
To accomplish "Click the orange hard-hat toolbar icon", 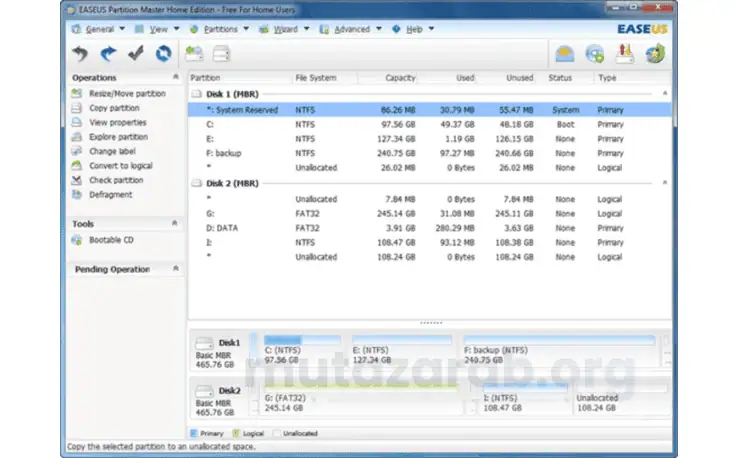I will click(564, 54).
